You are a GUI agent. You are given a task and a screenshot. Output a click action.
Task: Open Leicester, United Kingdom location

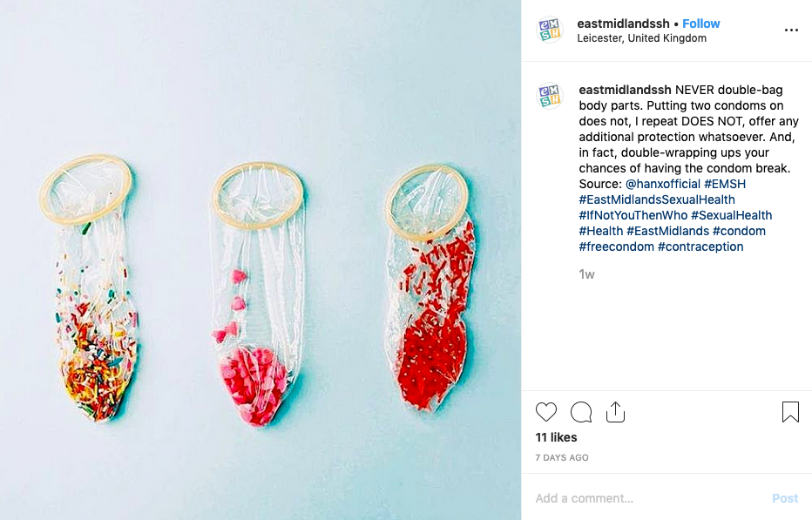[x=641, y=38]
